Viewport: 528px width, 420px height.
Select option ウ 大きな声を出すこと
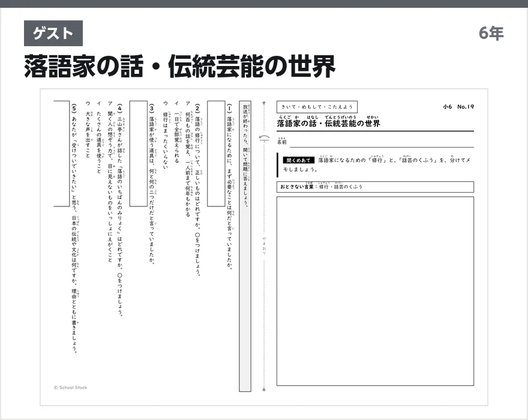point(88,129)
